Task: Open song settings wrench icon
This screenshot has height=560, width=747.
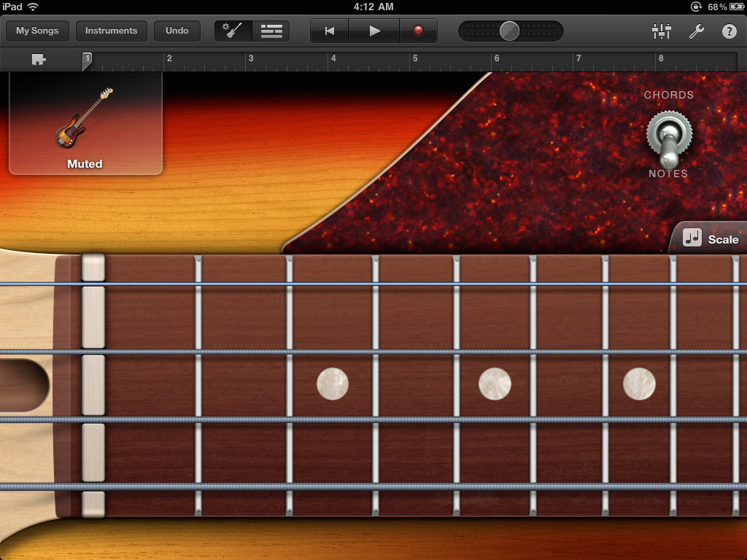Action: (x=697, y=31)
